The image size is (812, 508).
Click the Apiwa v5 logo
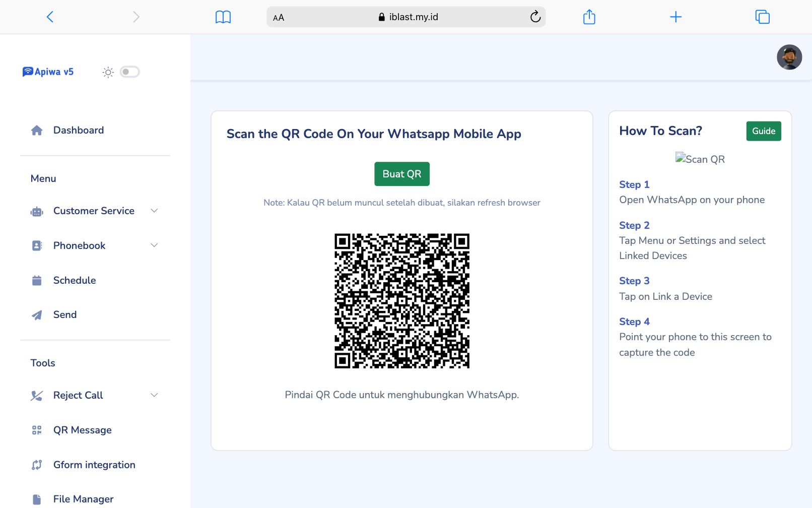point(48,72)
